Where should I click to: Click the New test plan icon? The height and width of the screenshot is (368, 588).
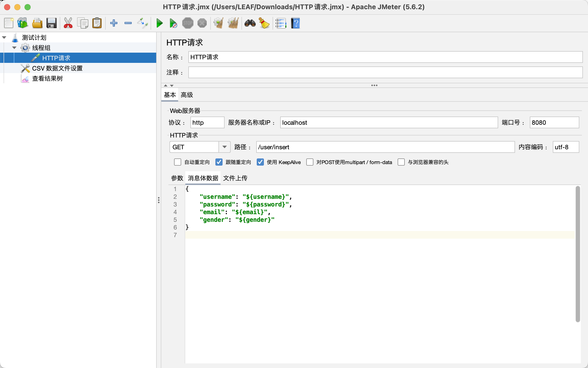[x=9, y=23]
